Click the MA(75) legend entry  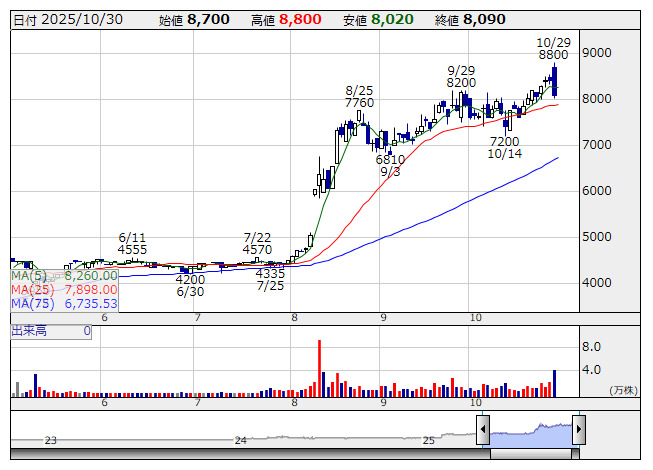pyautogui.click(x=64, y=303)
